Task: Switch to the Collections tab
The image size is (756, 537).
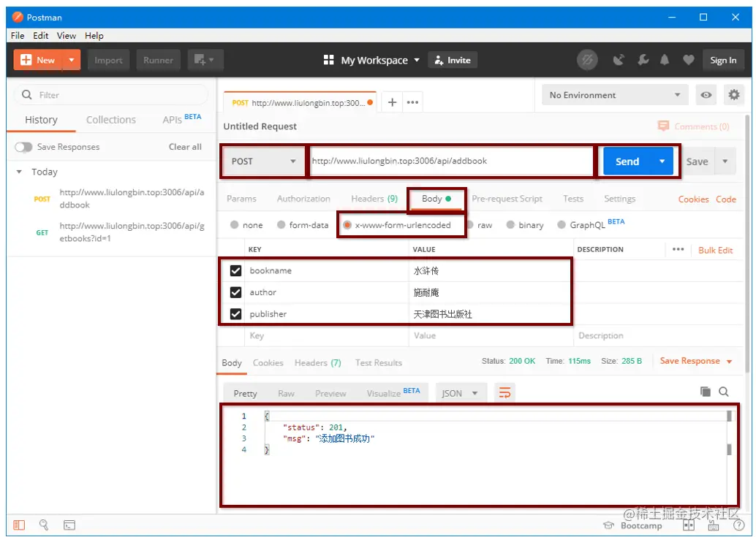Action: pyautogui.click(x=111, y=120)
